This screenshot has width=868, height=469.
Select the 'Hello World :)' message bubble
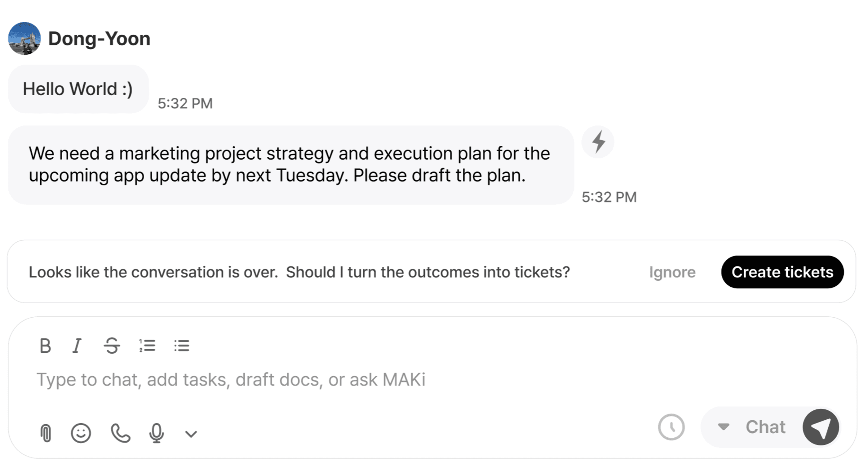pos(78,89)
